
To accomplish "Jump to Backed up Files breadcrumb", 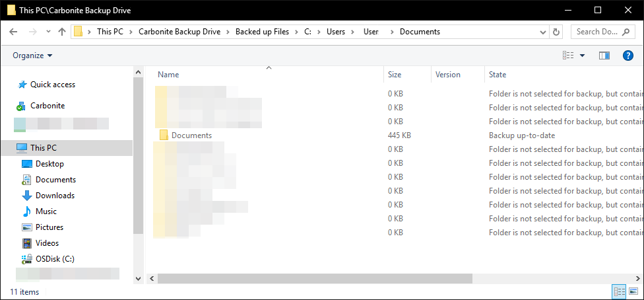I will tap(262, 32).
